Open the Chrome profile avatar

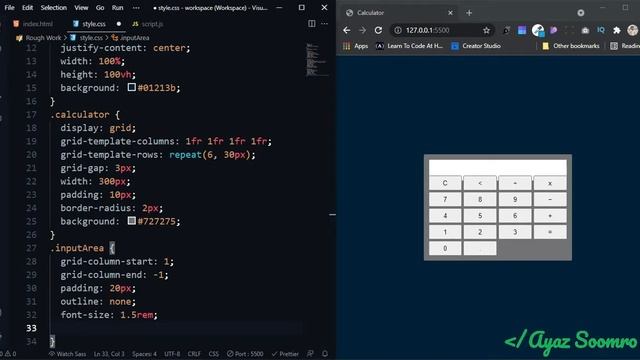point(633,30)
